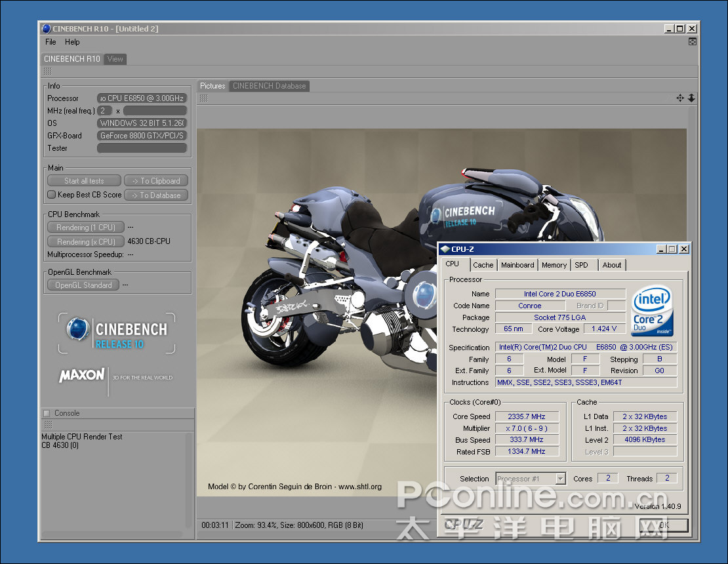Click the To Database button
Viewport: 728px width, 564px height.
156,195
